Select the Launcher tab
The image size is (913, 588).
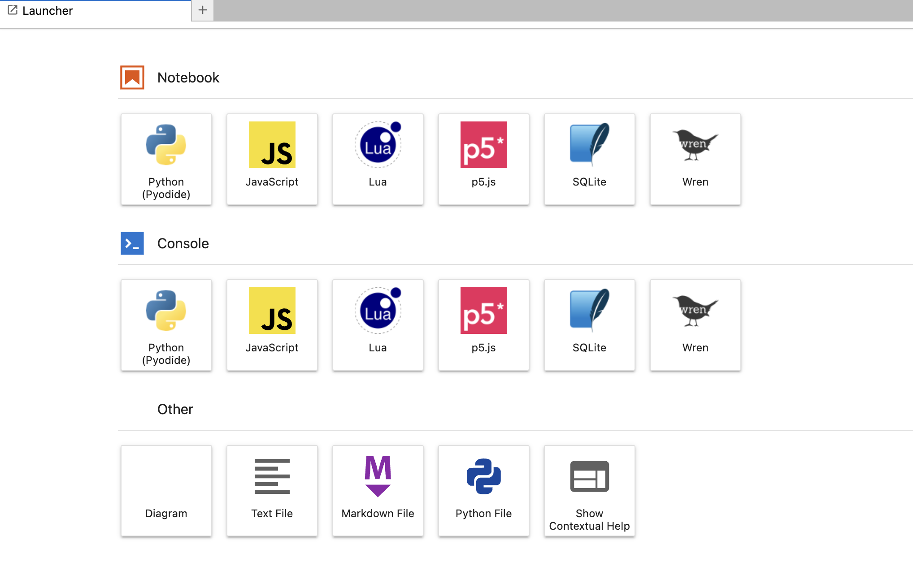[x=47, y=11]
